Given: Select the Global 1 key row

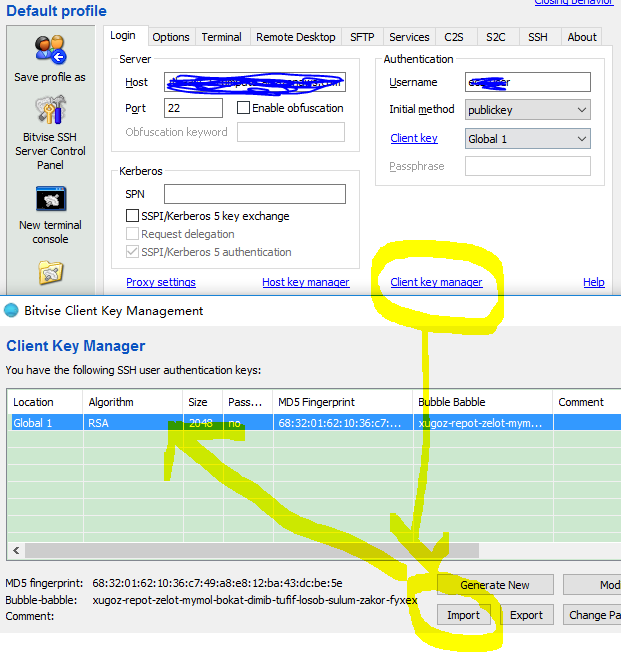Looking at the screenshot, I should click(x=314, y=423).
